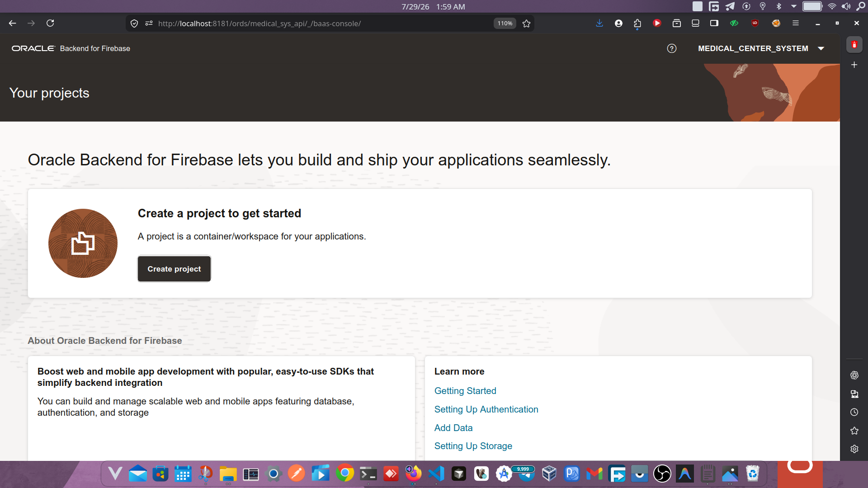Screen dimensions: 868x488
Task: Follow the Add Data link
Action: [453, 428]
